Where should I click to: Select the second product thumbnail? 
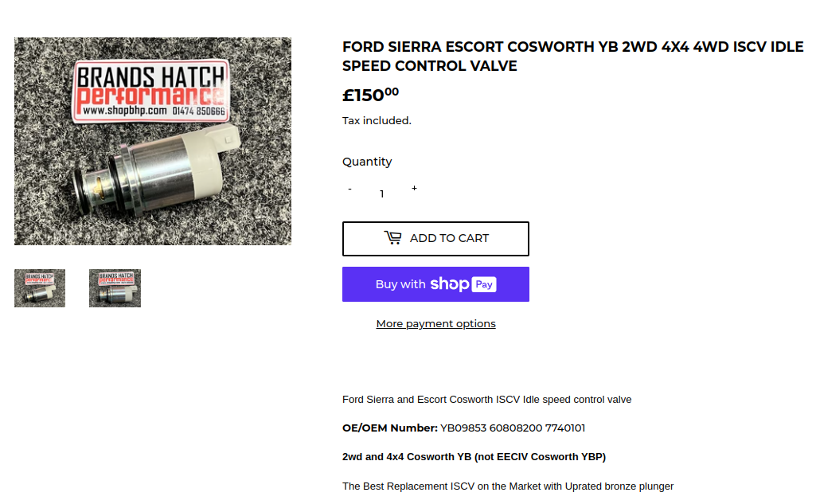tap(115, 288)
